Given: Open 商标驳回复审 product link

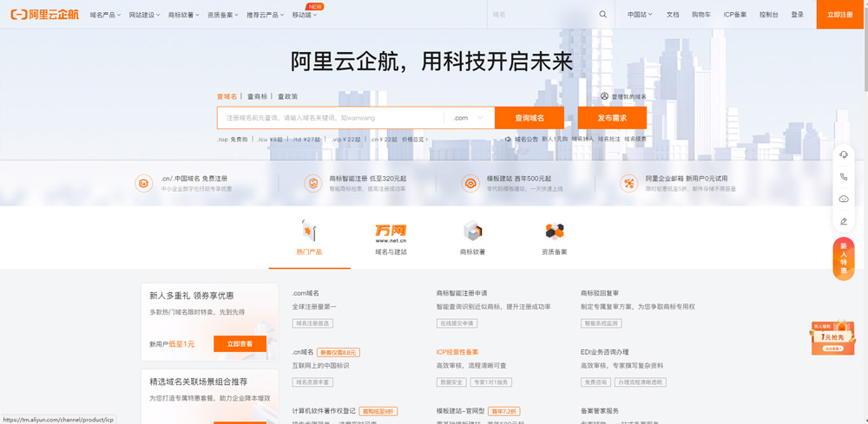Looking at the screenshot, I should pyautogui.click(x=600, y=293).
